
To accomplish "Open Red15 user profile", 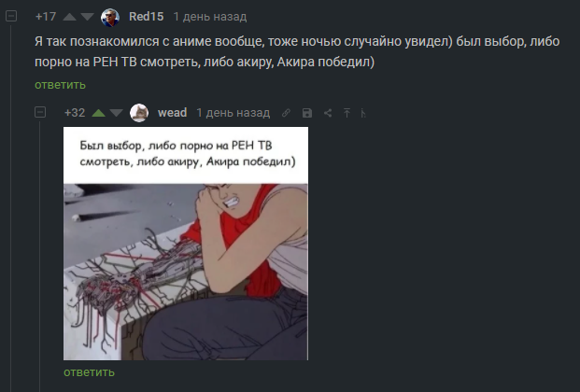I will pyautogui.click(x=146, y=17).
